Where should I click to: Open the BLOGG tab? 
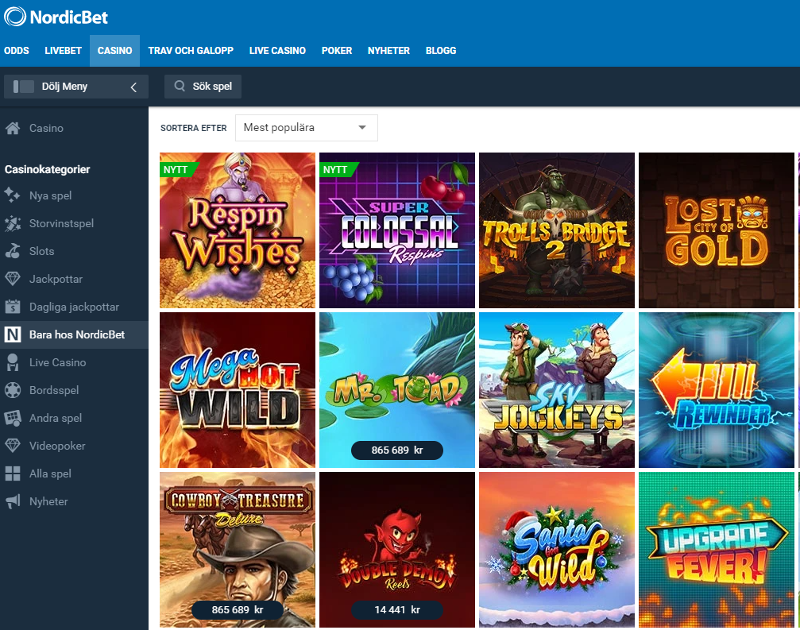click(441, 51)
